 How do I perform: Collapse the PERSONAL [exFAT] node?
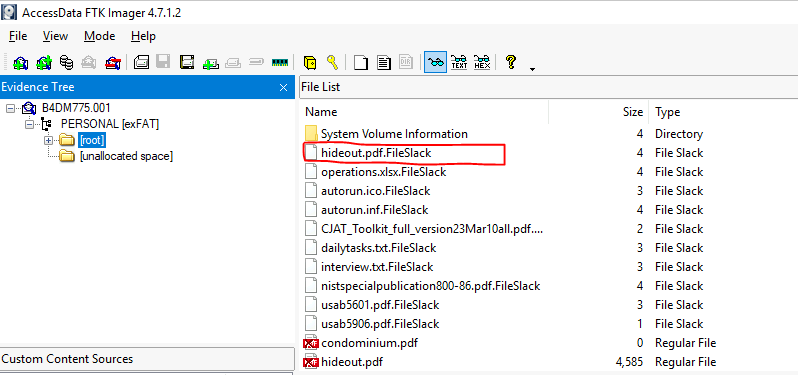pyautogui.click(x=30, y=124)
